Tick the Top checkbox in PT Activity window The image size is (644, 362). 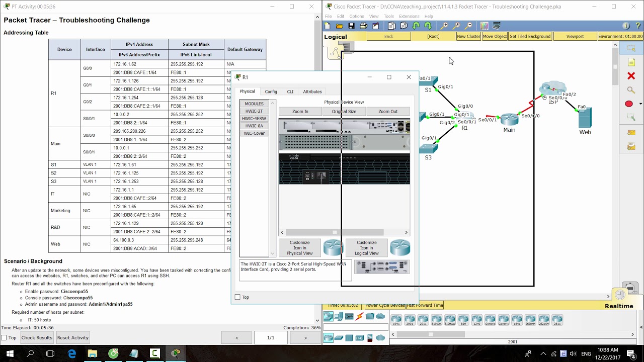click(x=4, y=338)
